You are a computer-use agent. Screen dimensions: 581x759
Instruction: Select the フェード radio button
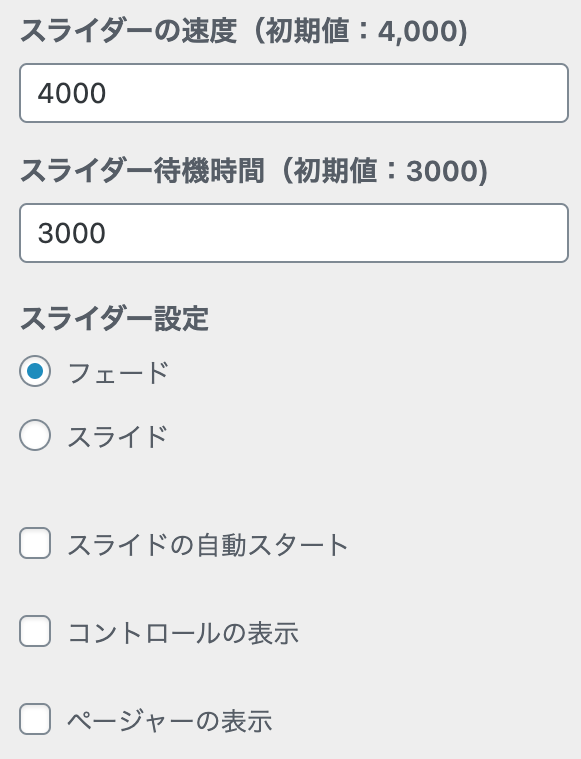click(x=35, y=371)
